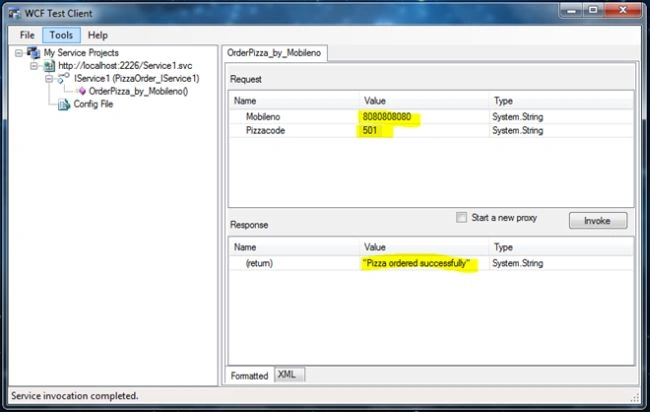The height and width of the screenshot is (412, 650).
Task: Edit the Mobileno value 8080808080
Action: 387,117
